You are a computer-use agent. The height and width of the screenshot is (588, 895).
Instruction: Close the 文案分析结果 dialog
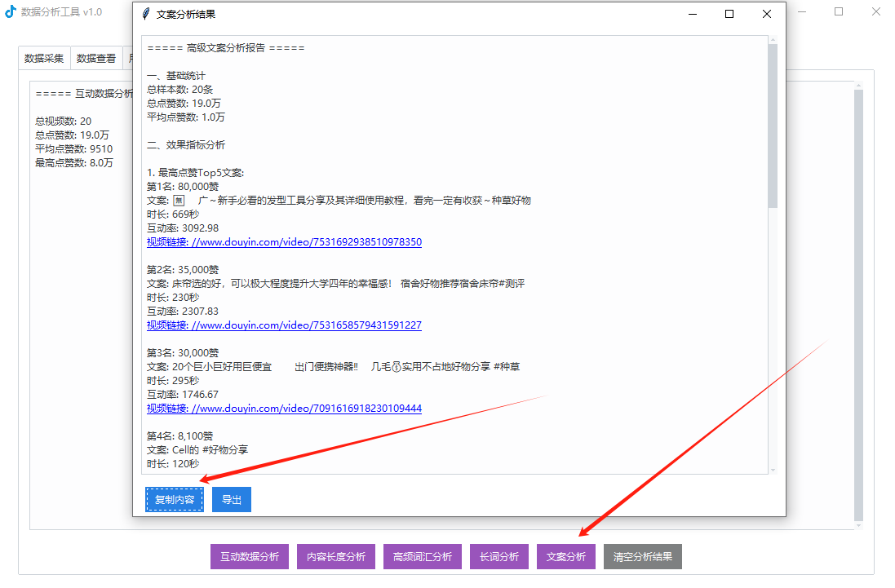pos(766,14)
